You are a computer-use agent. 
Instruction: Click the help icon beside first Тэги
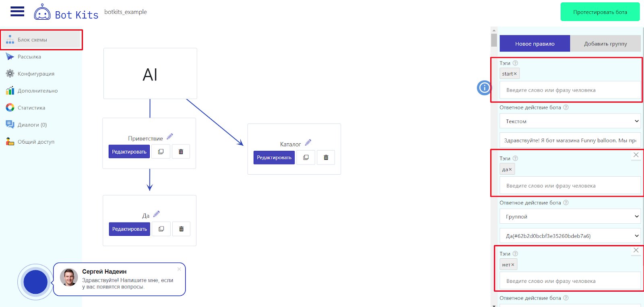pos(515,63)
